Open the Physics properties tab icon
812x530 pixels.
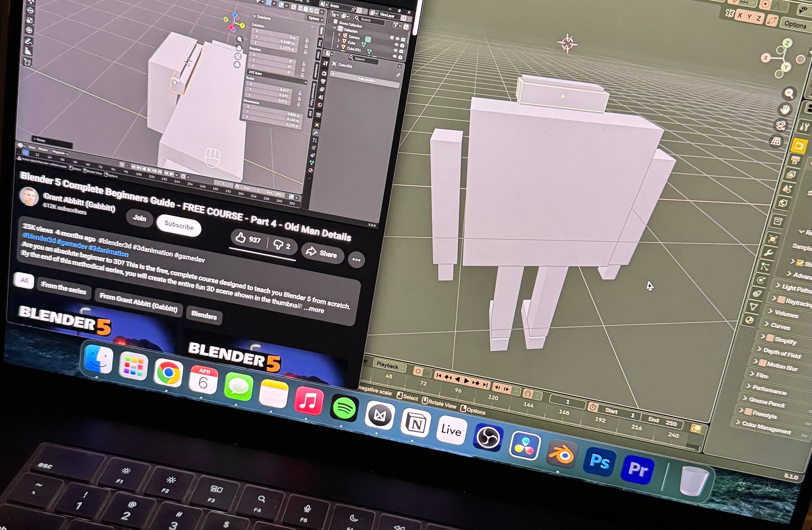(761, 280)
